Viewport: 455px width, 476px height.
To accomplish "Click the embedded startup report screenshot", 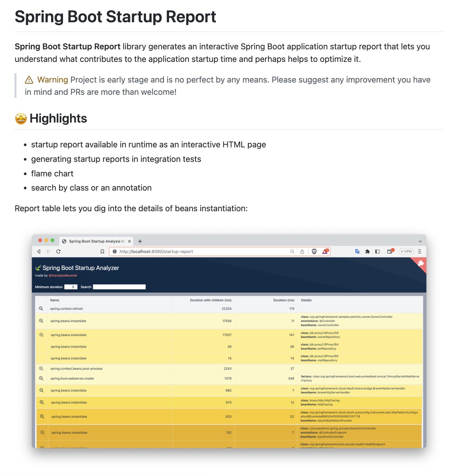I will pos(229,341).
